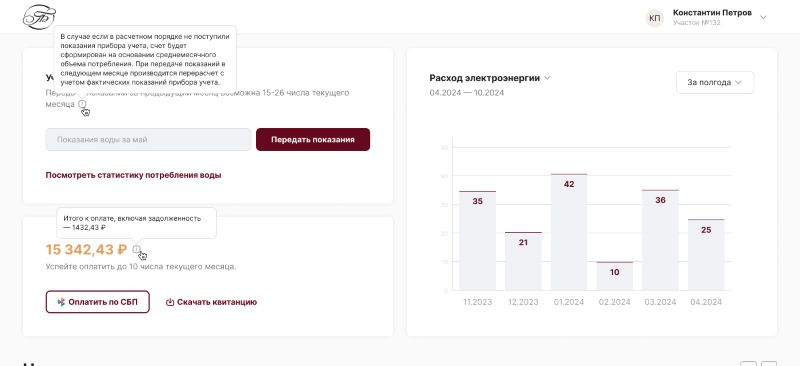800x366 pixels.
Task: Click the 'Скачать квитанцию' link text
Action: [217, 302]
